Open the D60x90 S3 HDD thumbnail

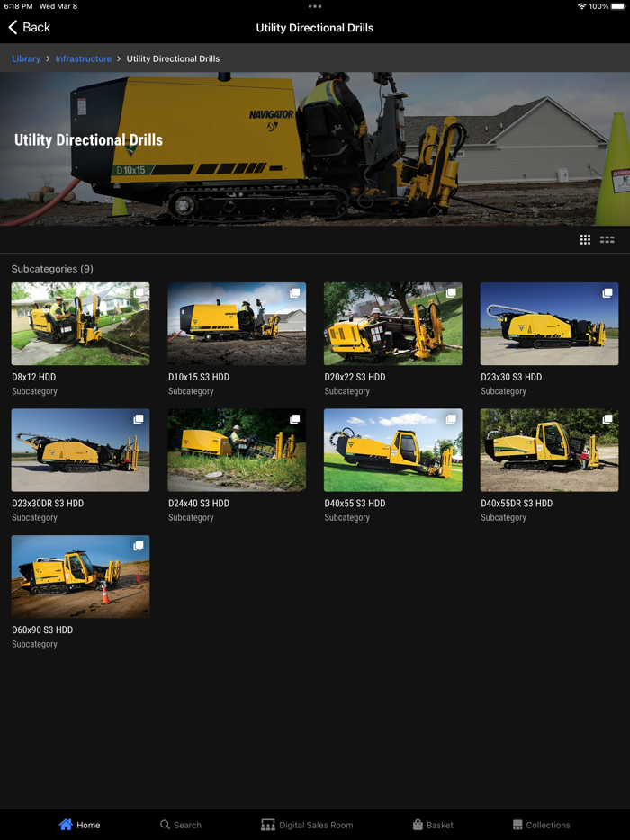(80, 576)
